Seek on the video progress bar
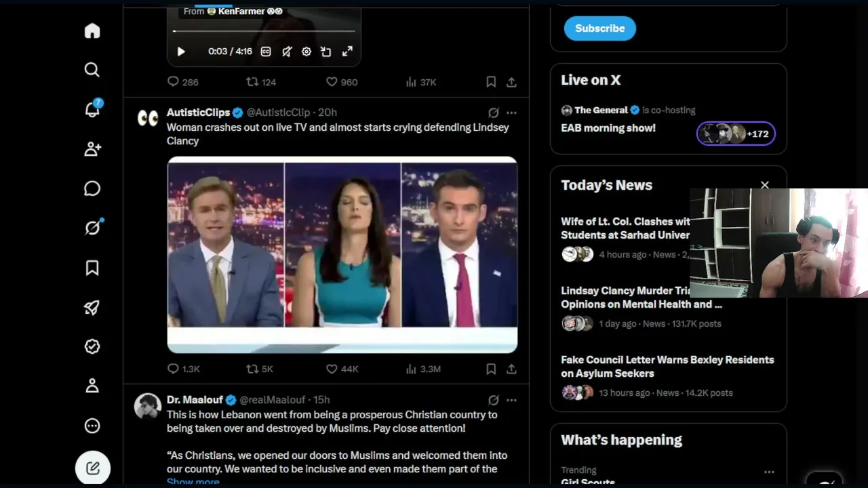Image resolution: width=868 pixels, height=488 pixels. click(x=264, y=31)
